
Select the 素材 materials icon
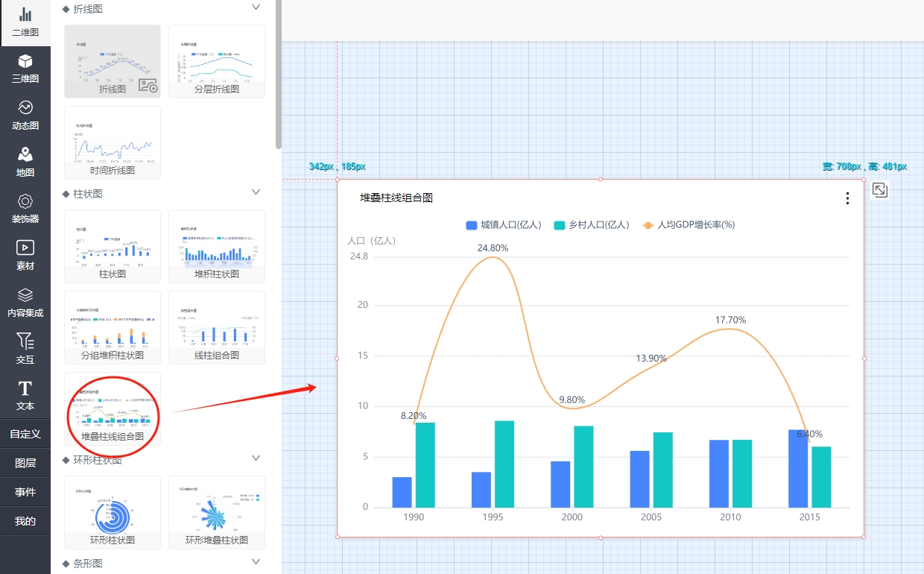(x=25, y=256)
